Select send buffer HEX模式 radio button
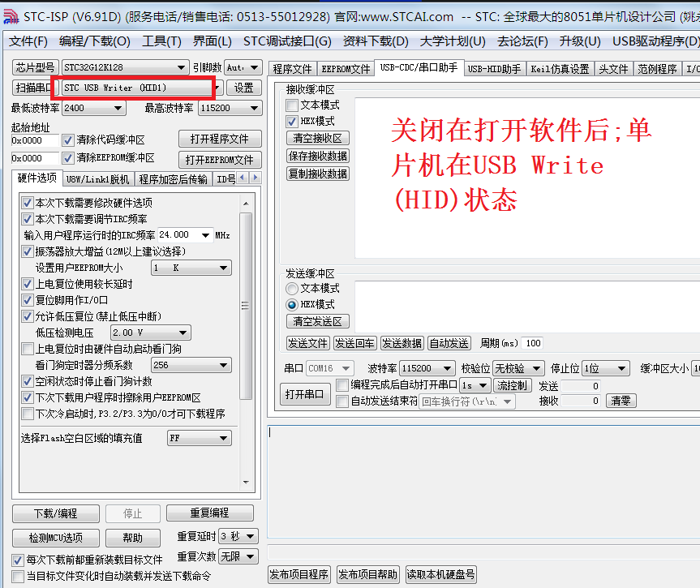The height and width of the screenshot is (588, 700). (292, 304)
